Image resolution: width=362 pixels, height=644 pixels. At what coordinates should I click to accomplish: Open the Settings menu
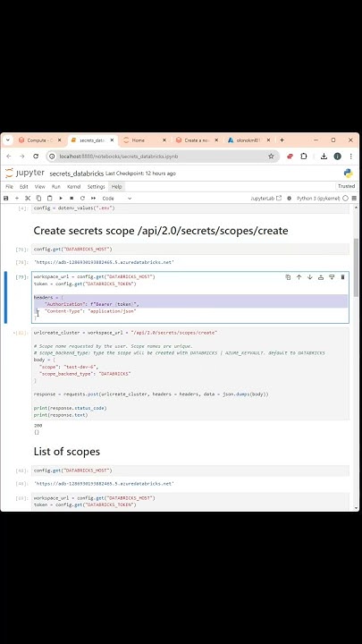(97, 186)
